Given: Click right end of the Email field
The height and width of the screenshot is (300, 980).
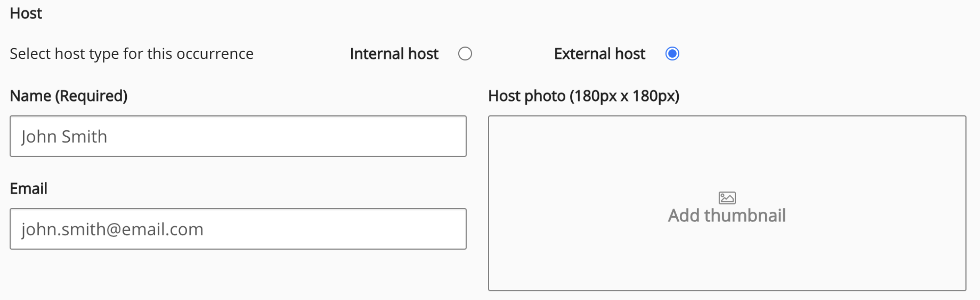Looking at the screenshot, I should click(449, 229).
